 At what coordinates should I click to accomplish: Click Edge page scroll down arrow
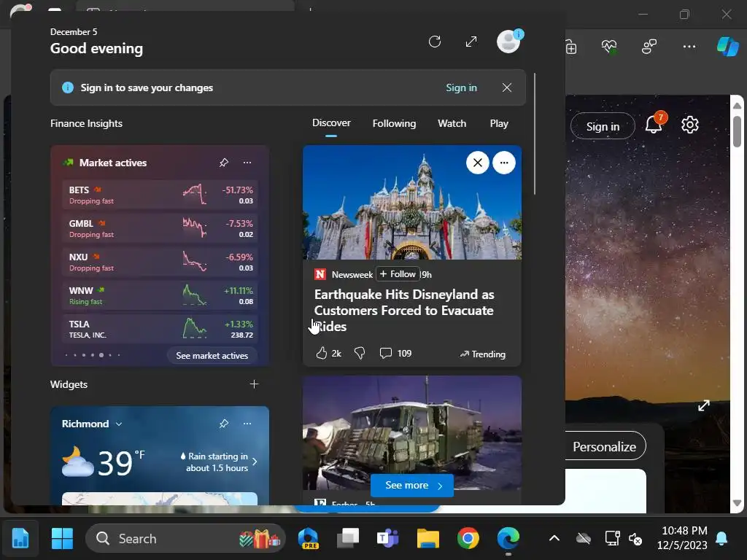pos(737,503)
